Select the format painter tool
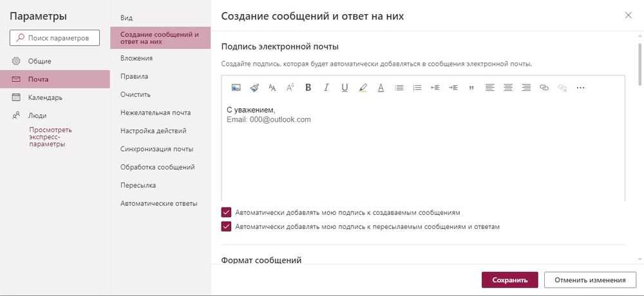Viewport: 644px width, 296px height. [x=254, y=88]
